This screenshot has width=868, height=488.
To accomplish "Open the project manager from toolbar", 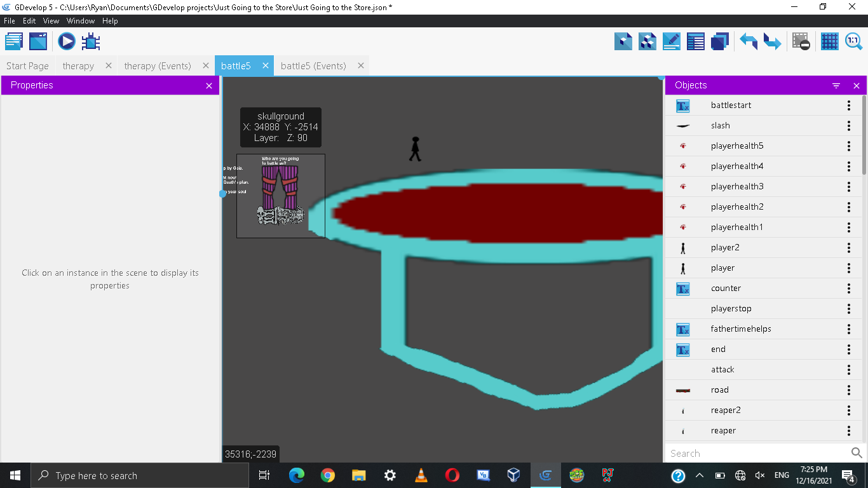I will pos(14,42).
